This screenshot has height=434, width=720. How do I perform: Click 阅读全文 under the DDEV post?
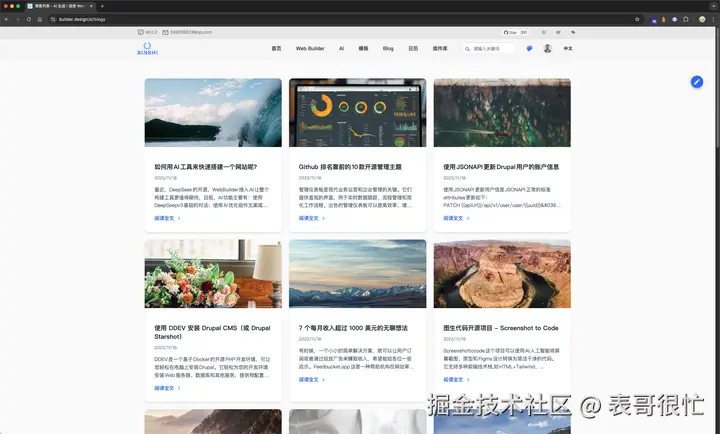[167, 388]
